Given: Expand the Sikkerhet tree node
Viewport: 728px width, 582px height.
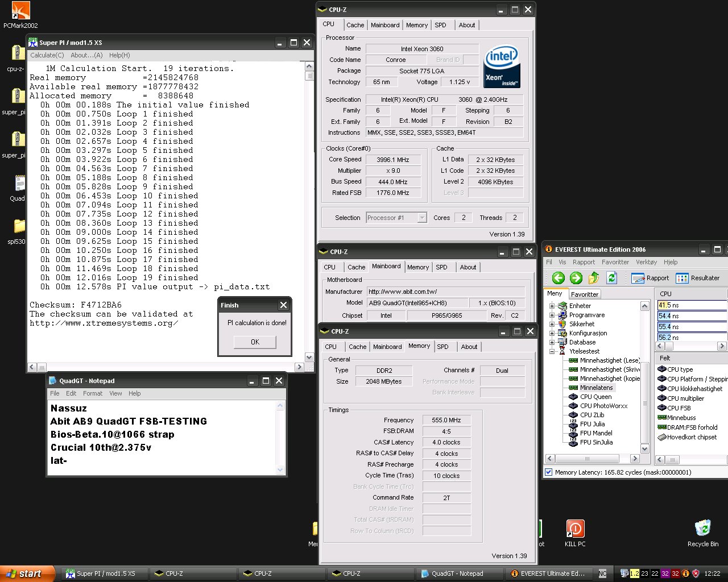Looking at the screenshot, I should tap(552, 324).
